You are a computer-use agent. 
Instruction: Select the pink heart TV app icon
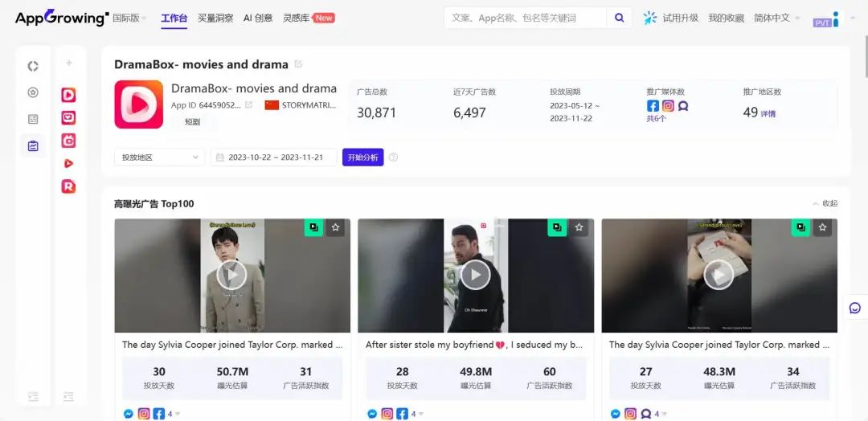tap(68, 118)
